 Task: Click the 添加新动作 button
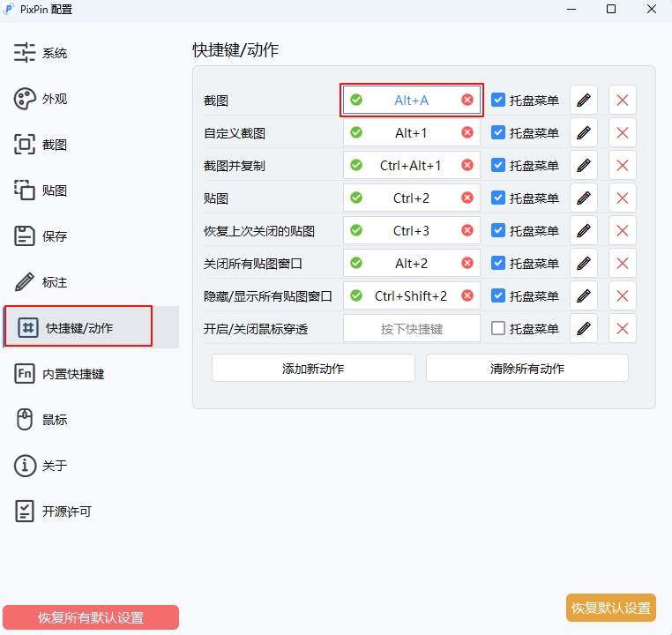point(313,369)
